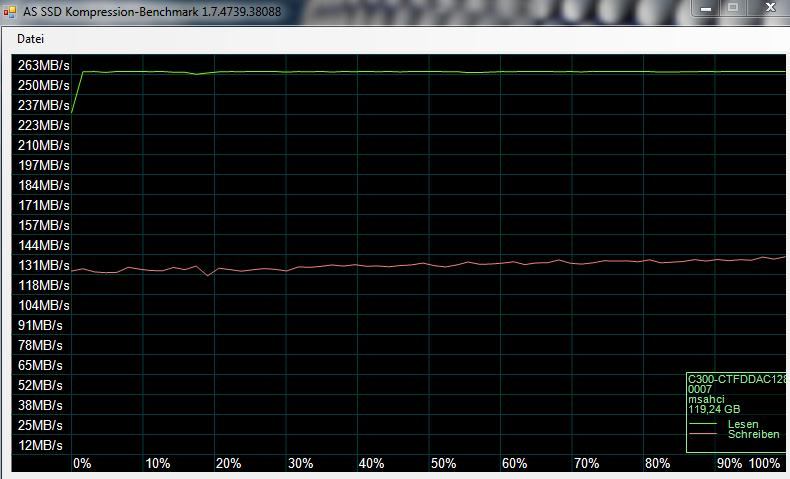Click the 210MB/s axis label
The image size is (790, 479).
43,146
